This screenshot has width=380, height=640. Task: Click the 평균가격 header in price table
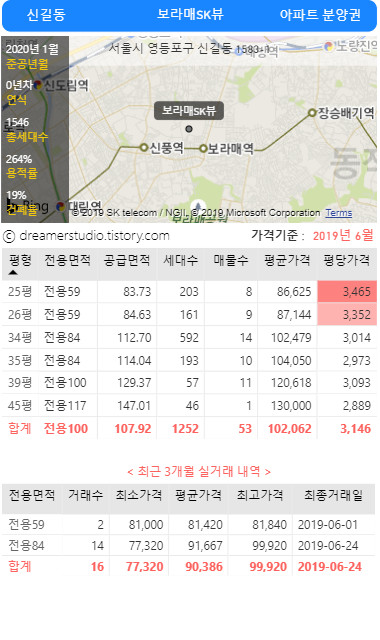click(x=287, y=260)
